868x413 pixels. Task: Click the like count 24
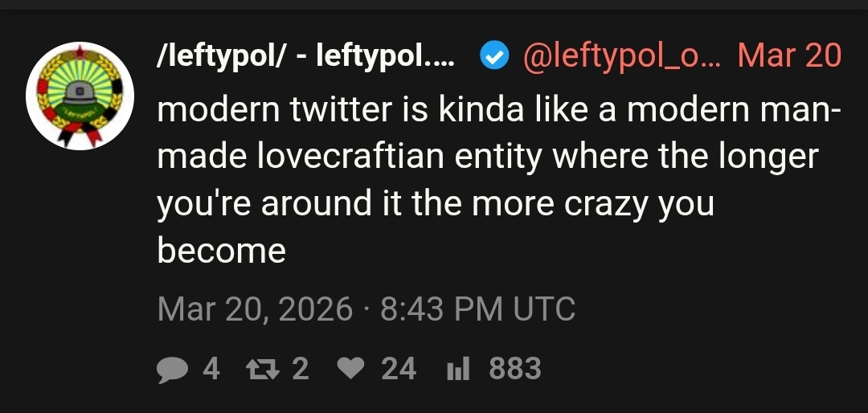pyautogui.click(x=399, y=369)
